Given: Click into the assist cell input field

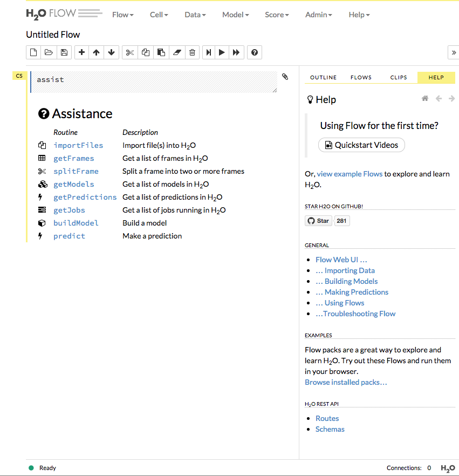Looking at the screenshot, I should click(154, 82).
